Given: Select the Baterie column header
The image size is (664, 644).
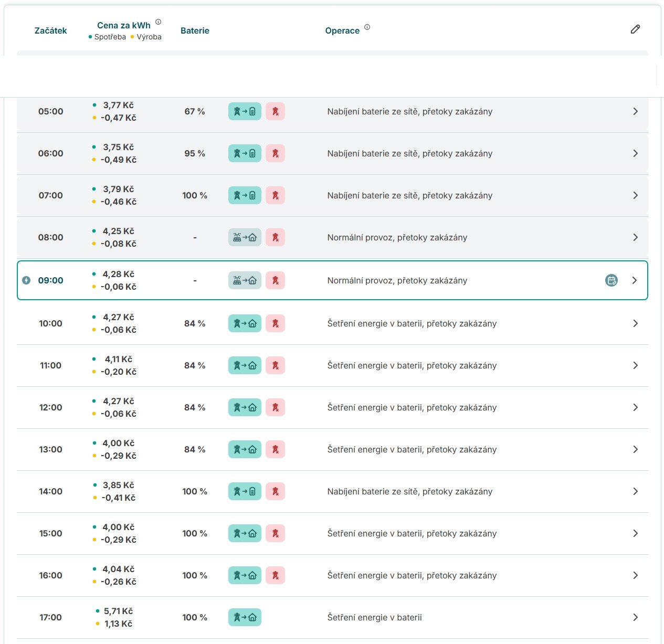Looking at the screenshot, I should point(195,30).
